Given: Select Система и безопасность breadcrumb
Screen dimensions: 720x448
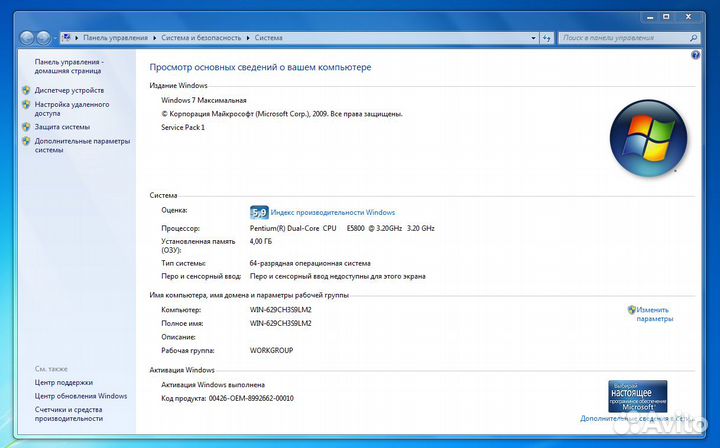Looking at the screenshot, I should click(201, 38).
